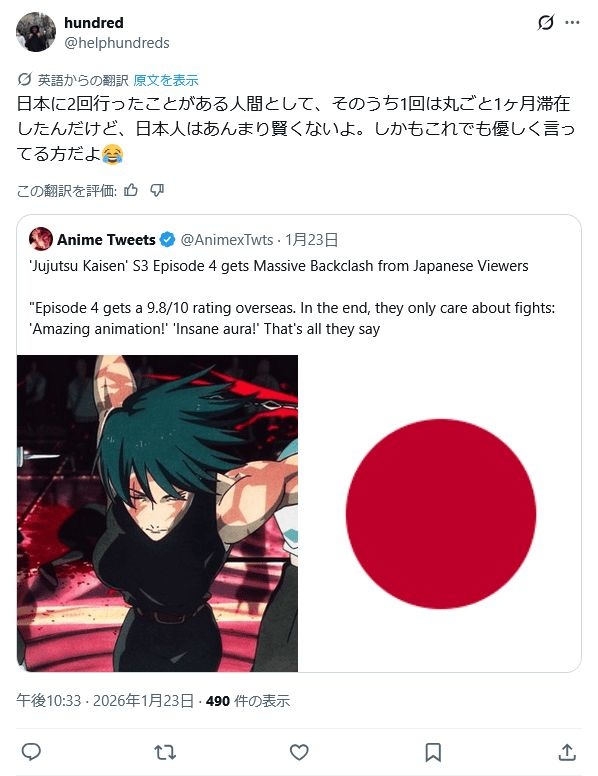Click the hundred display name
The image size is (598, 776).
pos(94,23)
